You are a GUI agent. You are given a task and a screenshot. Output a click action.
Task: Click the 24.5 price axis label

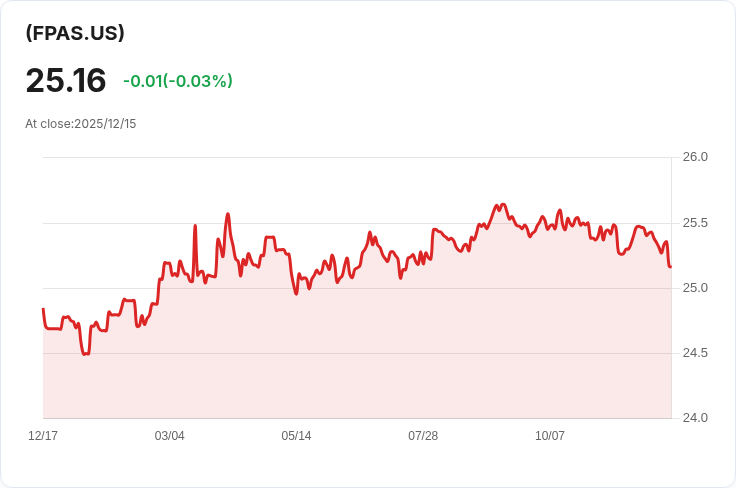(695, 353)
